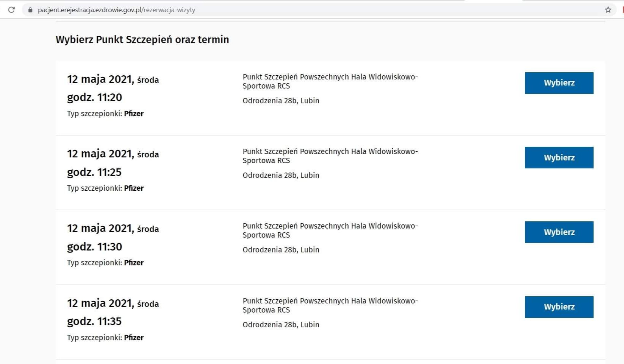Click the browser reload page icon
This screenshot has height=364, width=624.
coord(11,10)
